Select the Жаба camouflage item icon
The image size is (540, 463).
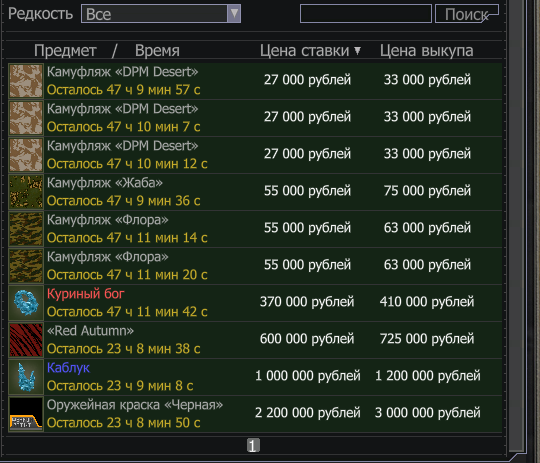[26, 192]
